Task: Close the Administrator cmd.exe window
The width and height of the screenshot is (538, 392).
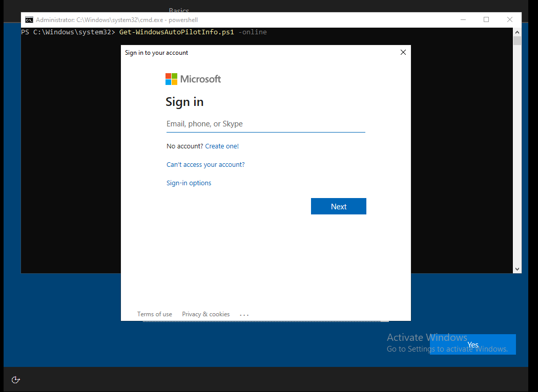Action: (509, 19)
